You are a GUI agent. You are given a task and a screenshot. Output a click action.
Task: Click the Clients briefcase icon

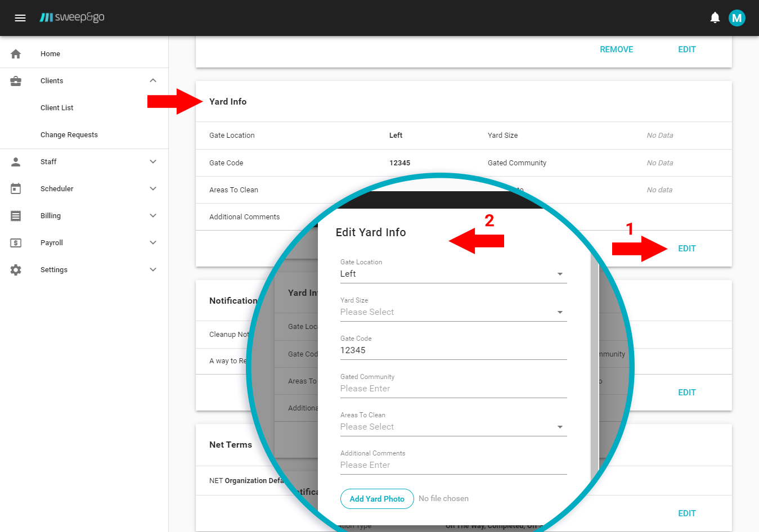(16, 81)
